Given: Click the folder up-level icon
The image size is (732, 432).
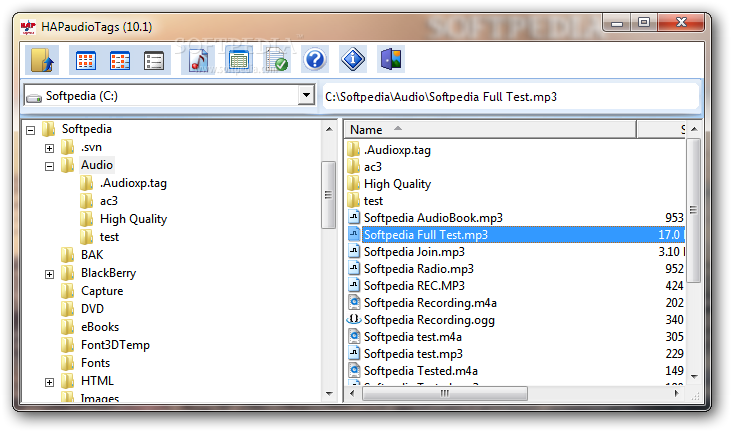Looking at the screenshot, I should (42, 60).
